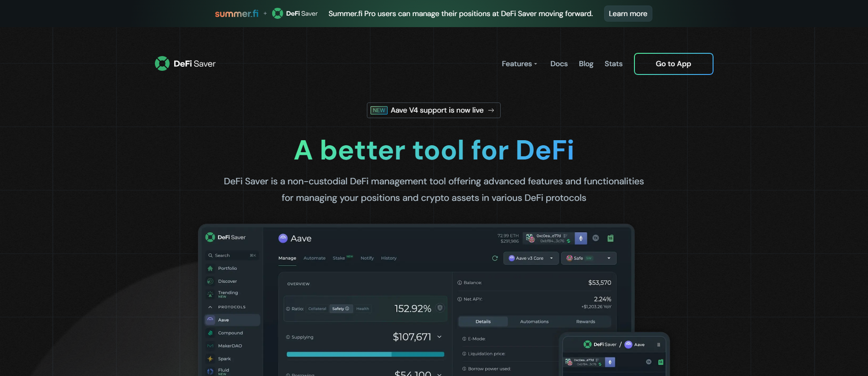Click the Fluid icon in preview sidebar
Image resolution: width=868 pixels, height=376 pixels.
210,371
